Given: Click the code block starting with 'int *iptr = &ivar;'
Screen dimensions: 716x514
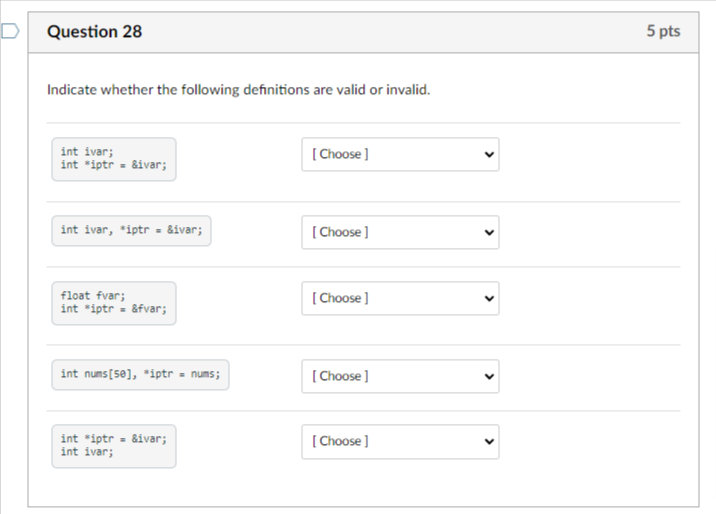Looking at the screenshot, I should 114,446.
